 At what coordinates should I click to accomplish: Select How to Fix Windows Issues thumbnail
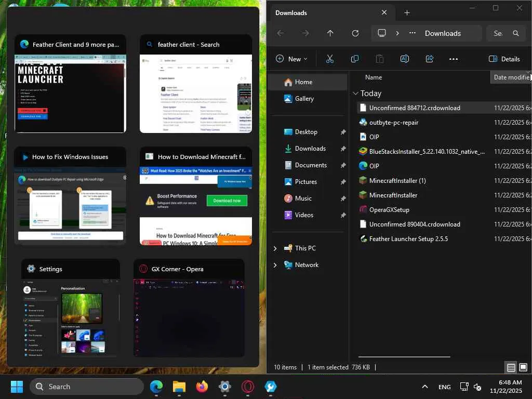point(70,195)
